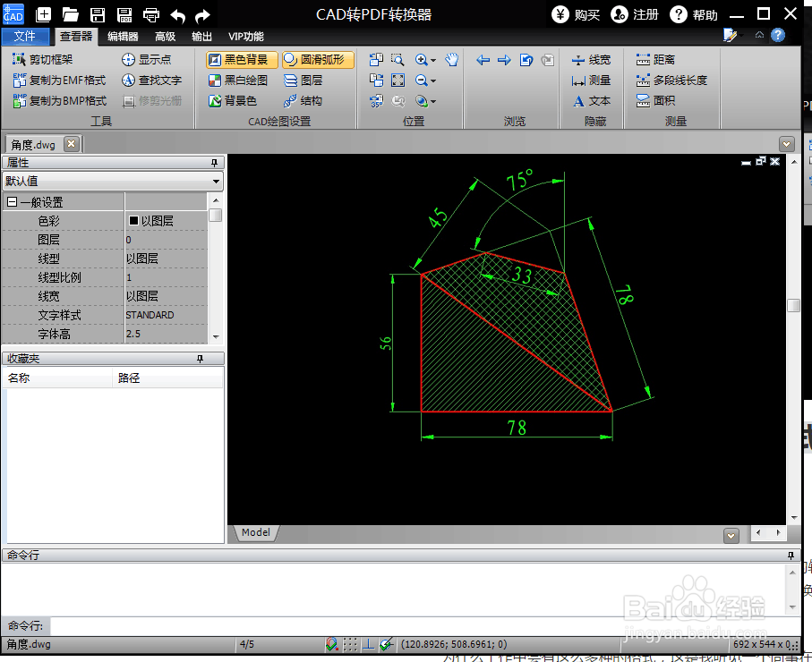Go to previous view with left arrow
This screenshot has width=812, height=662.
tap(483, 60)
